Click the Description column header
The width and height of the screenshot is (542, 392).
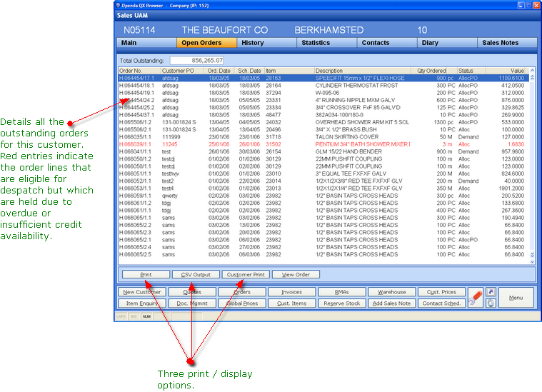[362, 71]
